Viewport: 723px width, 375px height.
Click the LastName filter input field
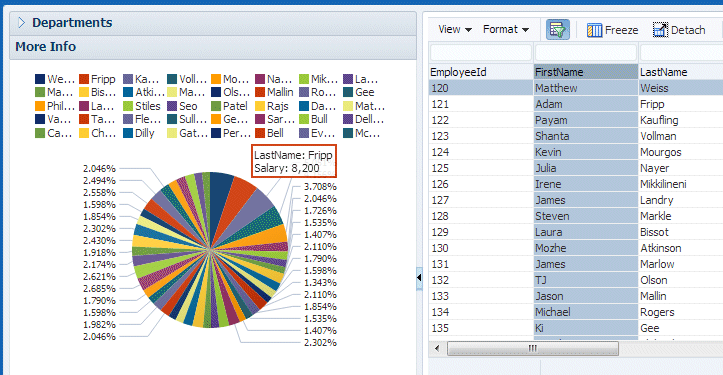(x=682, y=53)
